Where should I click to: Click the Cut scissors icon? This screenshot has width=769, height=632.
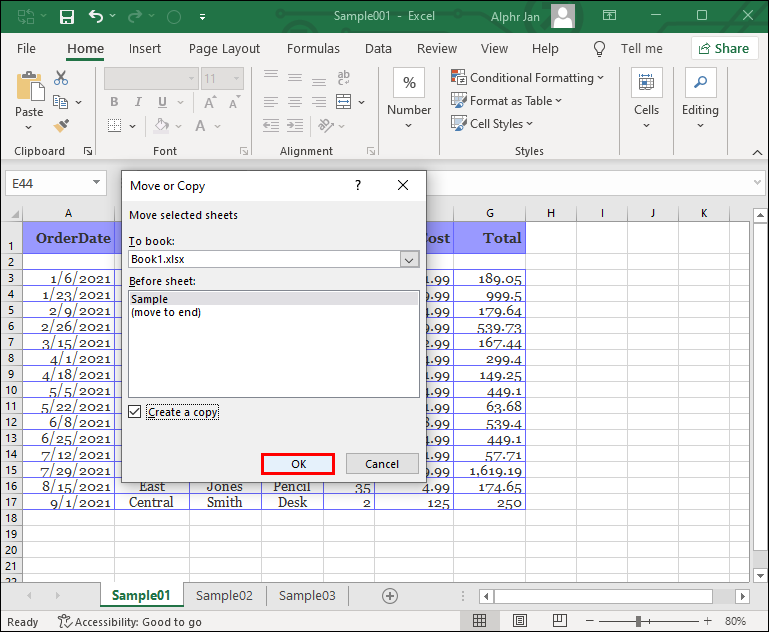61,78
